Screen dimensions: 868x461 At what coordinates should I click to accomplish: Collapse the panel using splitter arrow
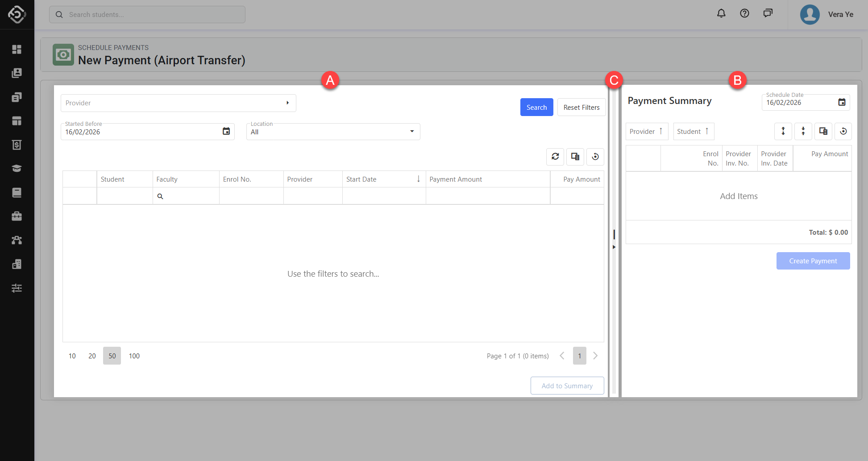tap(614, 247)
